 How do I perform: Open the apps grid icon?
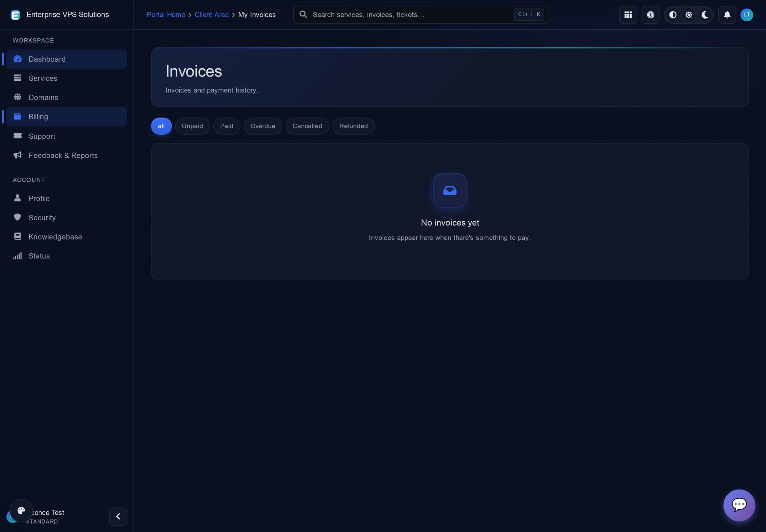pos(628,15)
